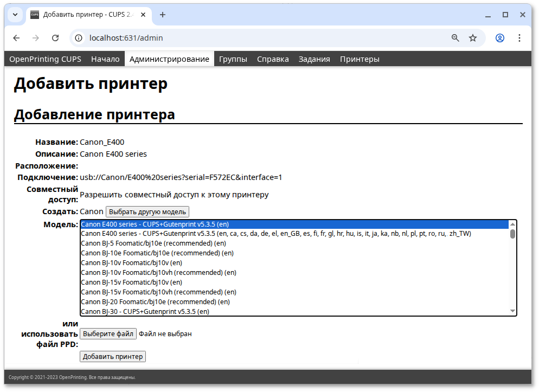Select 'Canon BJ-30 - CUPS+Gutenprint' in the model list

[x=145, y=311]
